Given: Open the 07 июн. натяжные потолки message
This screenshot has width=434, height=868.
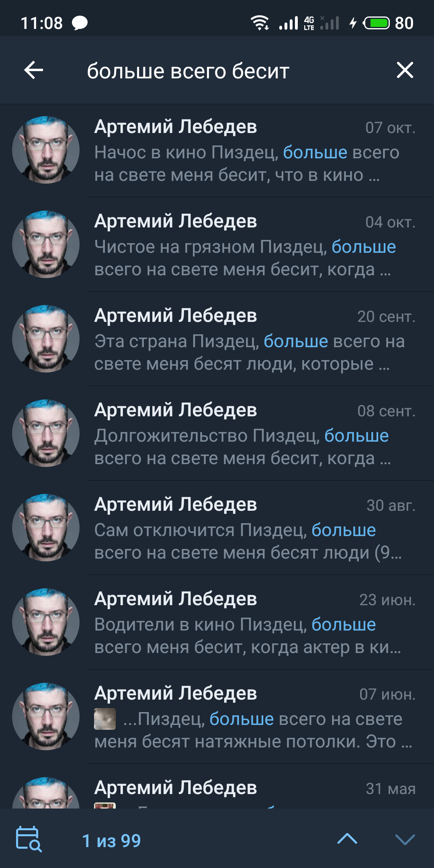Looking at the screenshot, I should 217,717.
